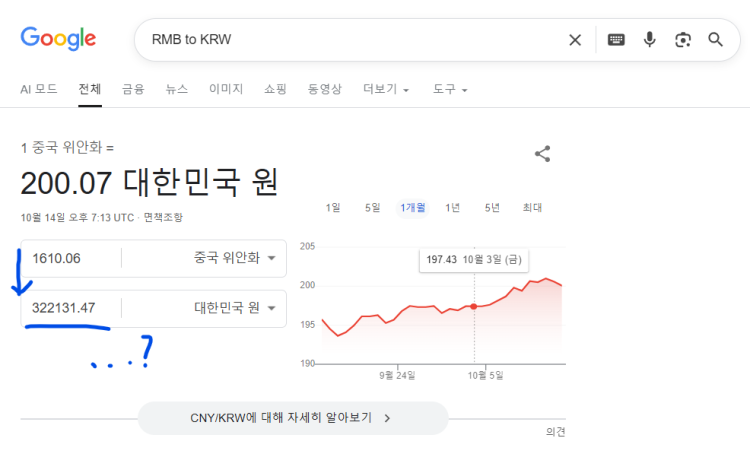Open the 대한민국 원 currency dropdown
This screenshot has width=750, height=454.
point(236,308)
